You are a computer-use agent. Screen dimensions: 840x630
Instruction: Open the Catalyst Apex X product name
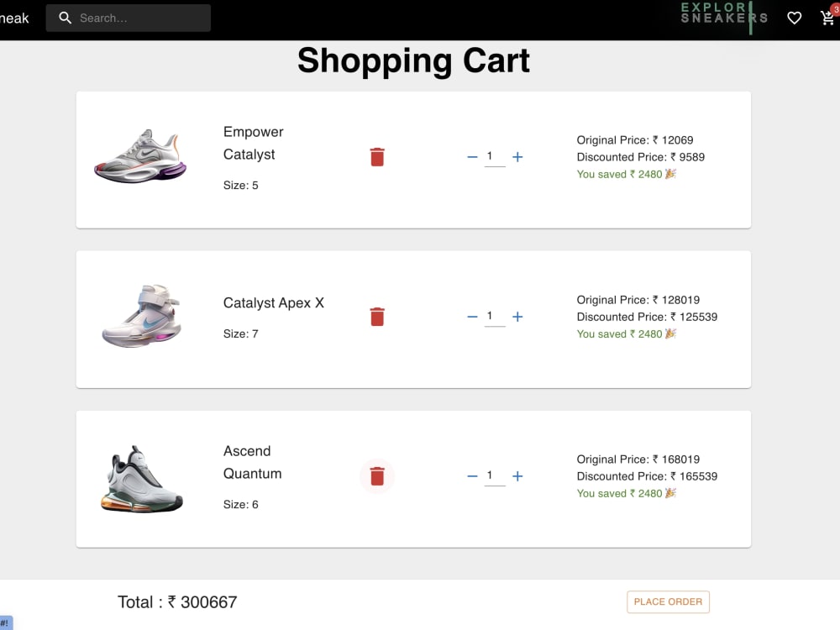[274, 302]
